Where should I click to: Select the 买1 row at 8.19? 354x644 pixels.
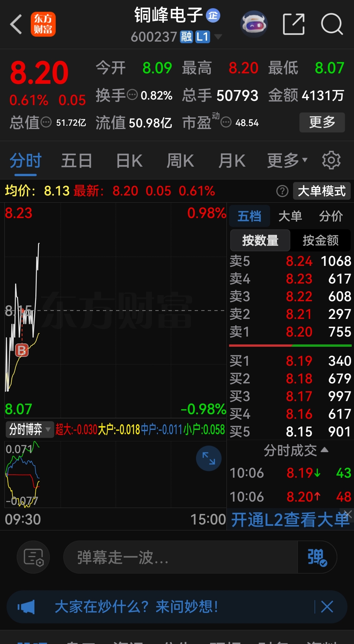click(x=290, y=361)
